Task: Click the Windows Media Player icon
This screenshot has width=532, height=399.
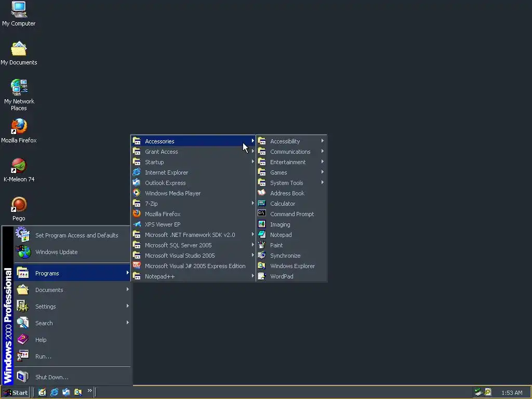Action: tap(137, 193)
